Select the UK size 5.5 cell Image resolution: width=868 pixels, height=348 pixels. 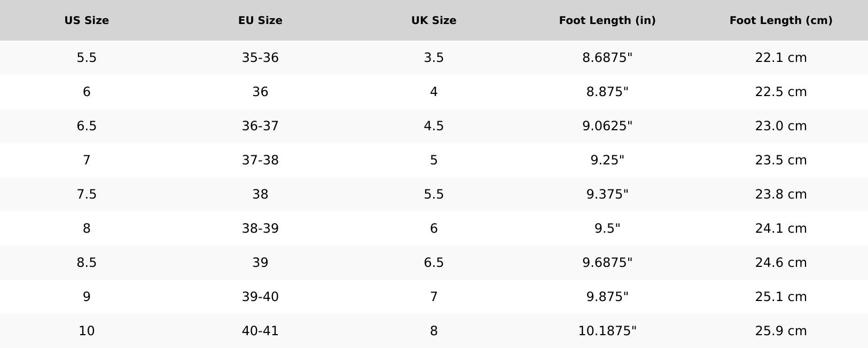coord(434,194)
